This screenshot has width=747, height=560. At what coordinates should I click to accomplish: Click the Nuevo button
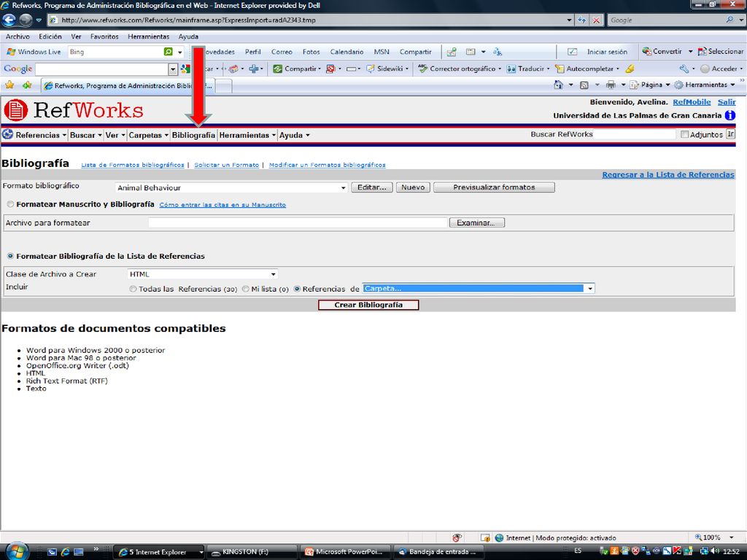[413, 187]
